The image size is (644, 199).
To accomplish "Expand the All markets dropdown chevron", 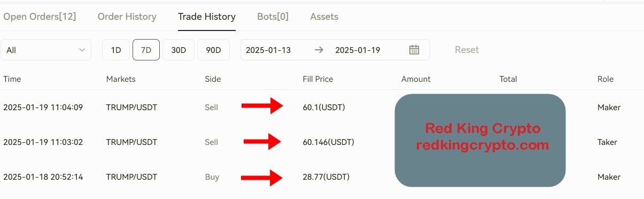I will tap(82, 50).
